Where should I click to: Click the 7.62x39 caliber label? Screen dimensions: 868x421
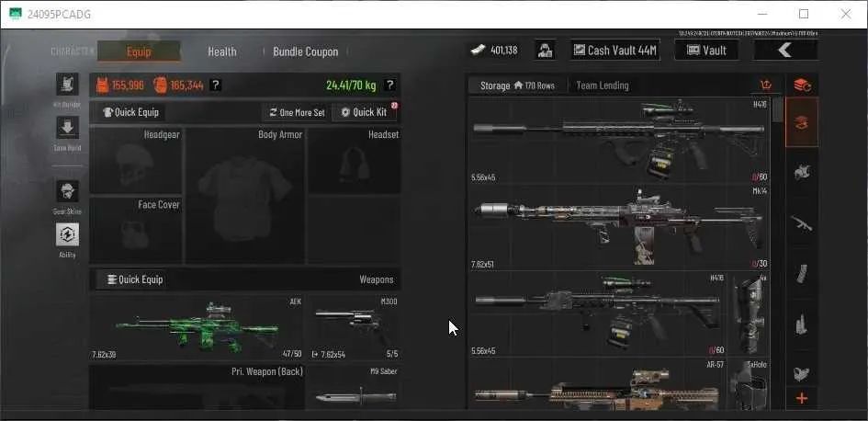104,355
